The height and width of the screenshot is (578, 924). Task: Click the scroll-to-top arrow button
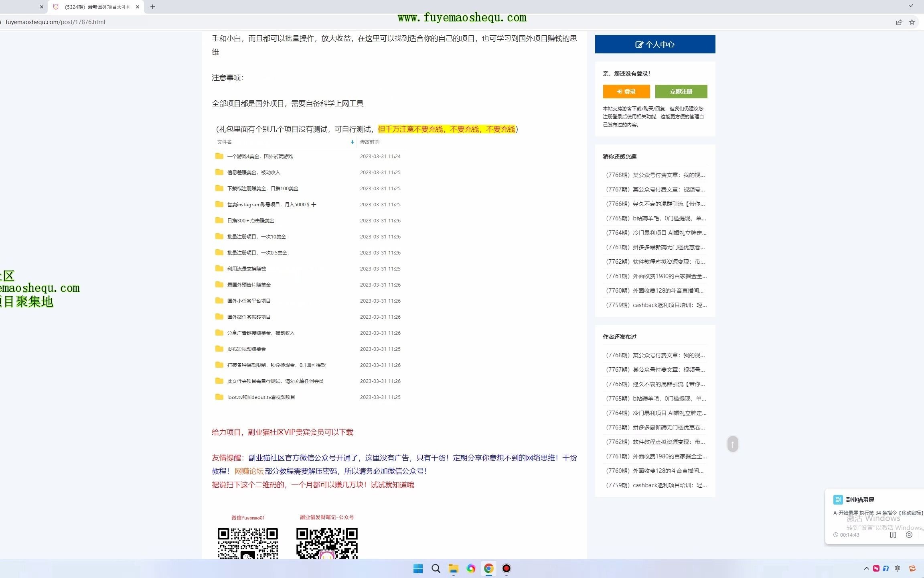tap(732, 444)
